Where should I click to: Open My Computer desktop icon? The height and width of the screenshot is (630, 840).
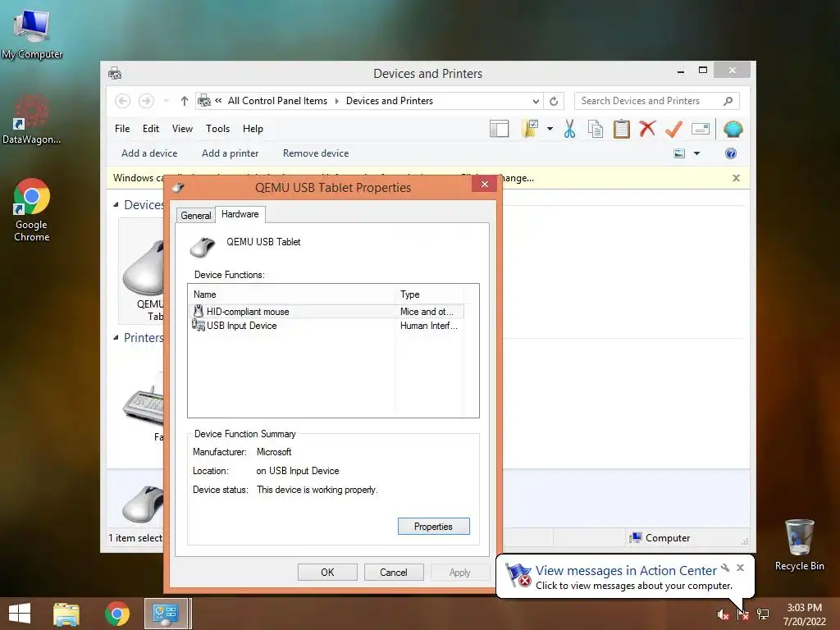click(x=32, y=33)
